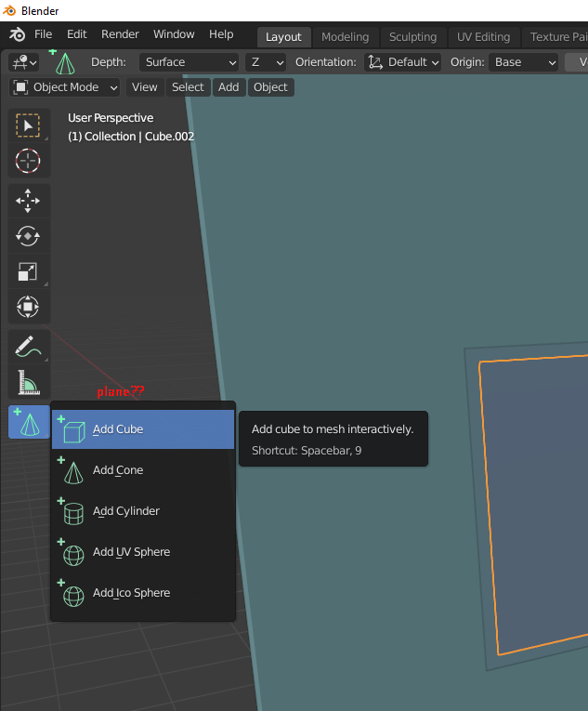
Task: Switch to the Sculpting workspace tab
Action: [x=413, y=37]
